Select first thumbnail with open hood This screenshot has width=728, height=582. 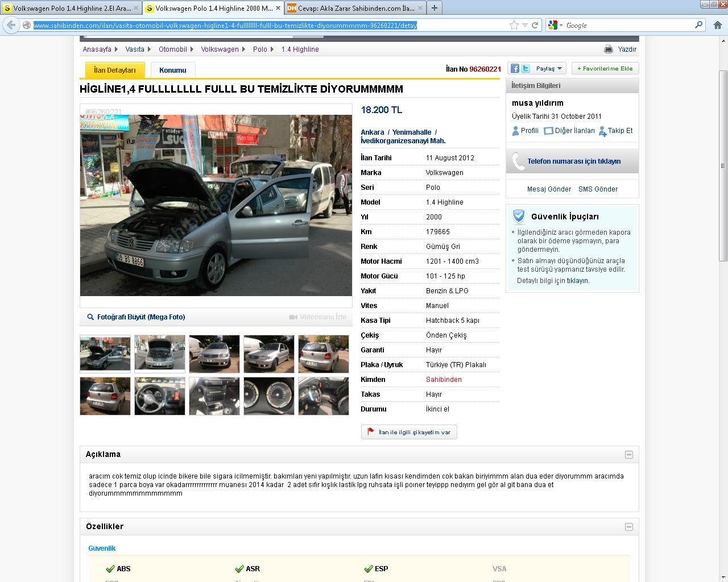tap(105, 354)
